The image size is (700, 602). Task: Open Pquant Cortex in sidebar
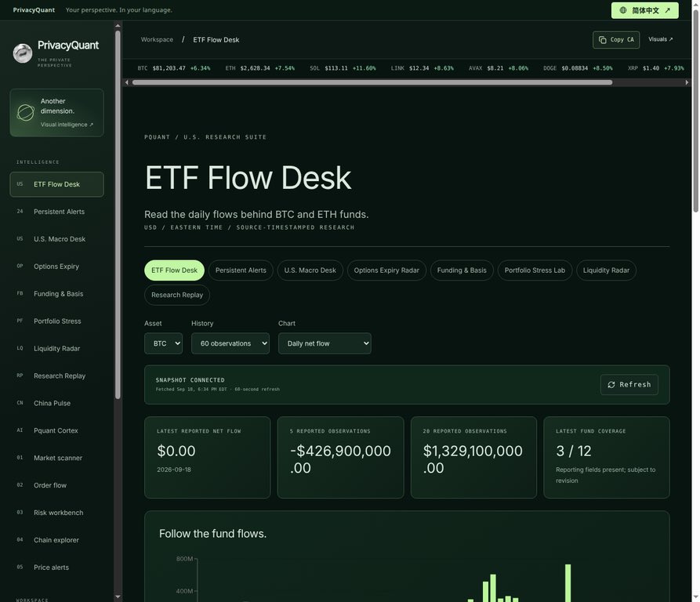pyautogui.click(x=56, y=430)
